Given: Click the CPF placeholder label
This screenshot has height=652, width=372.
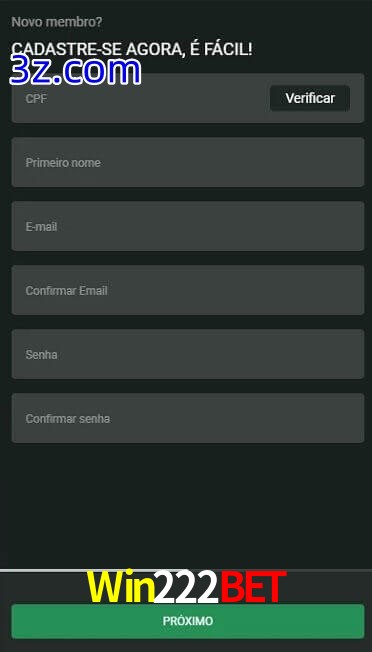Looking at the screenshot, I should 36,99.
